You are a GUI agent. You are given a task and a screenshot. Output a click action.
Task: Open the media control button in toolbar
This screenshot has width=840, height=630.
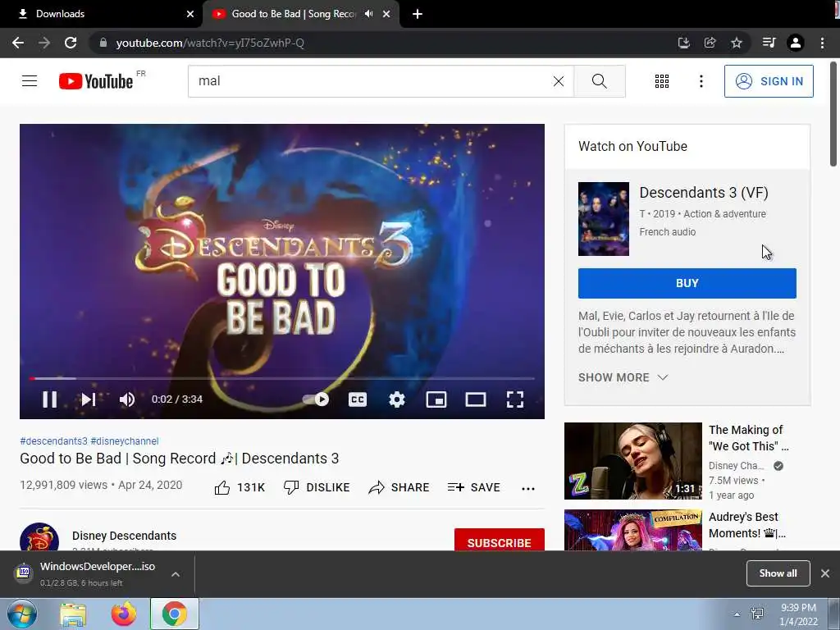pos(769,43)
